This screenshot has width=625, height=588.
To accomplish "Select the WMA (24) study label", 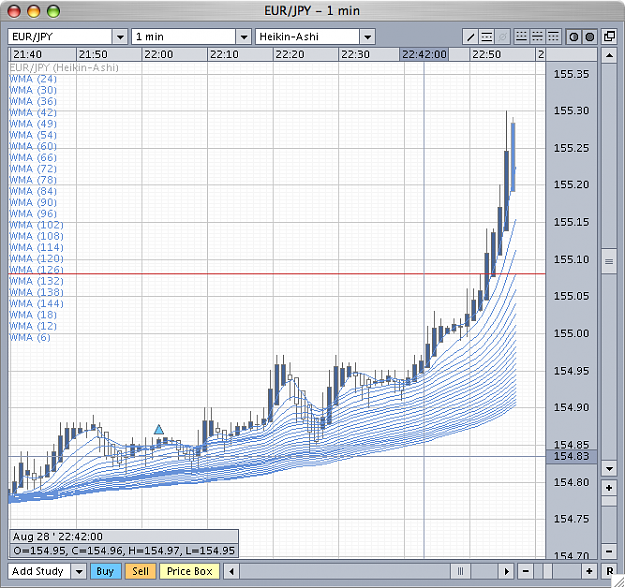I will (33, 79).
